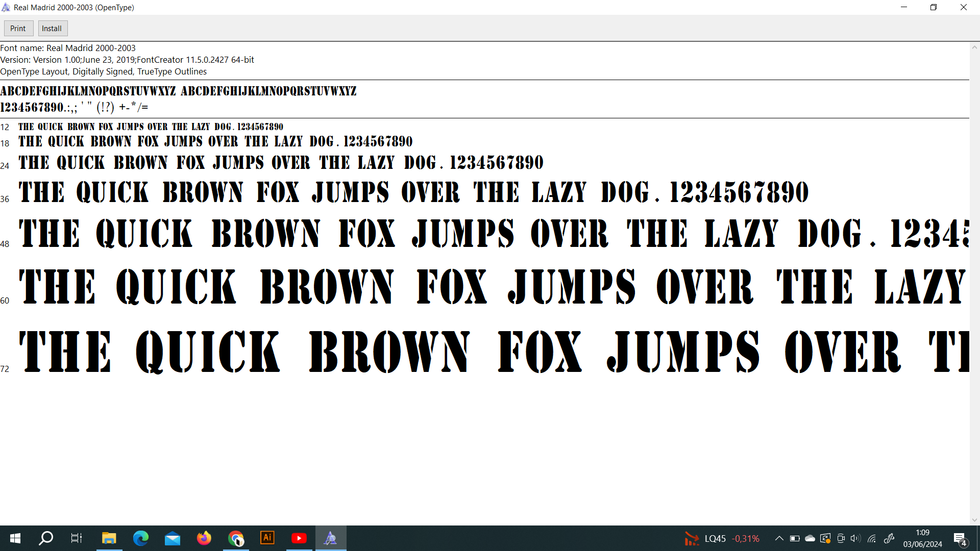Open the Mail app icon
This screenshot has width=980, height=551.
coord(173,538)
